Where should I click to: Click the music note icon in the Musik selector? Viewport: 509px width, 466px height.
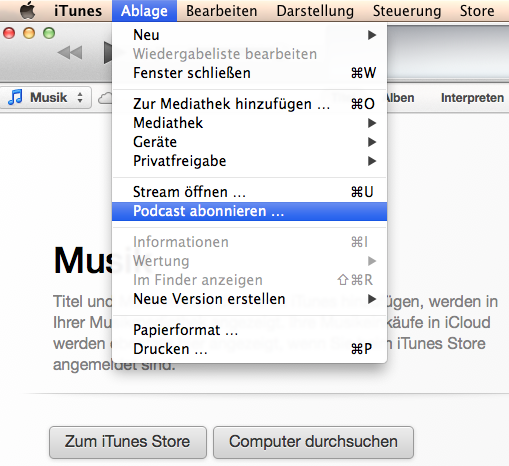click(x=15, y=97)
